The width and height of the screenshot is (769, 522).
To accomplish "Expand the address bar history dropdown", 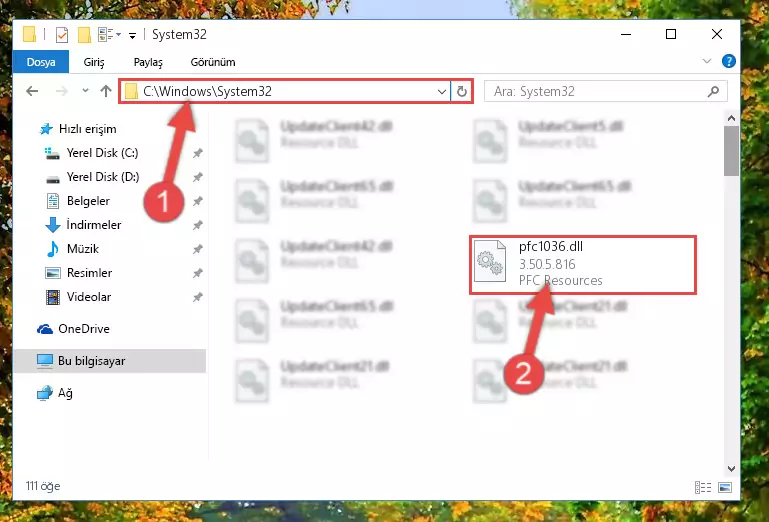I will 441,92.
